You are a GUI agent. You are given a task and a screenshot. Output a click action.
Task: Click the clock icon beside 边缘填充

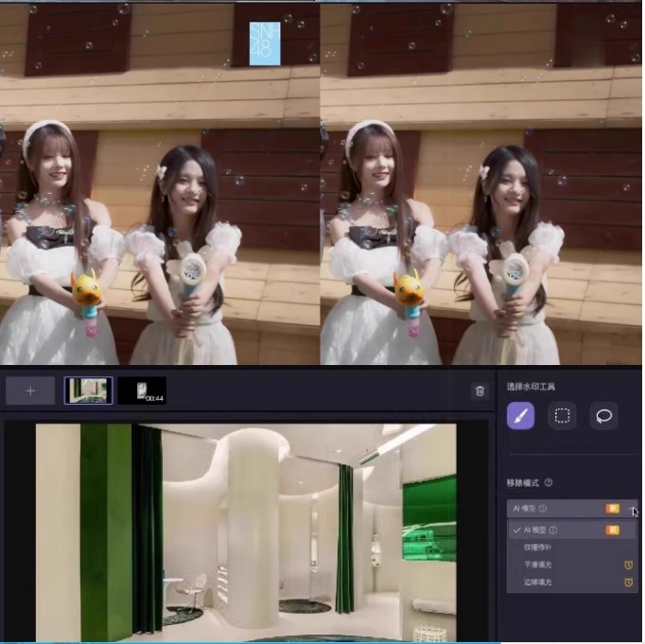(631, 583)
